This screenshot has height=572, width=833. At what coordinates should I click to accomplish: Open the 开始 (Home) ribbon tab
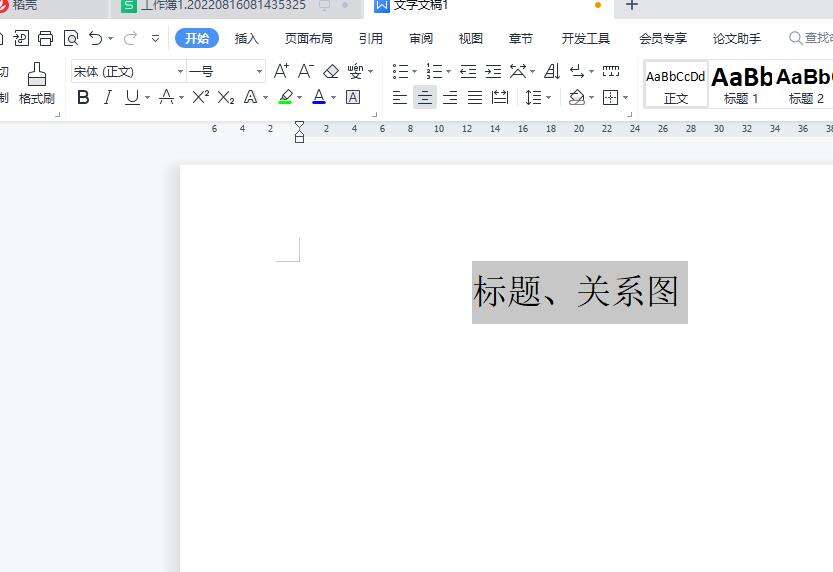tap(197, 38)
